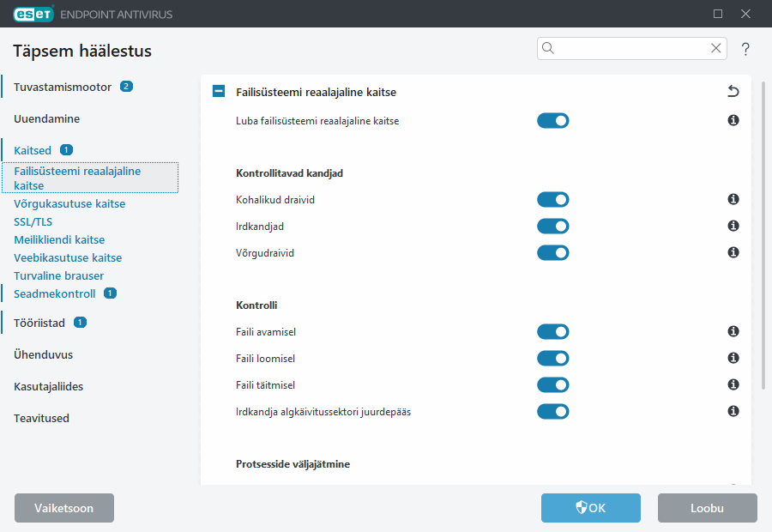Click the Vaiketsoon button
772x532 pixels.
click(x=64, y=508)
